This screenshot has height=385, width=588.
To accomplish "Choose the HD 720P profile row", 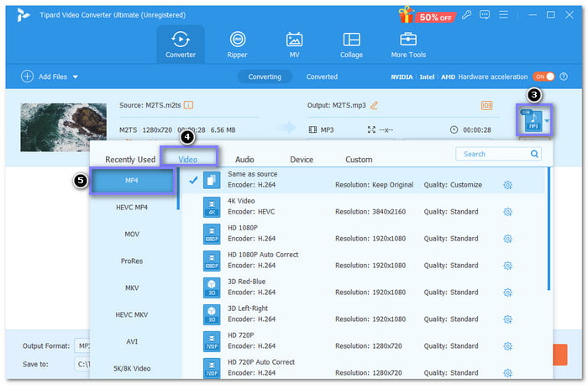I will (363, 340).
